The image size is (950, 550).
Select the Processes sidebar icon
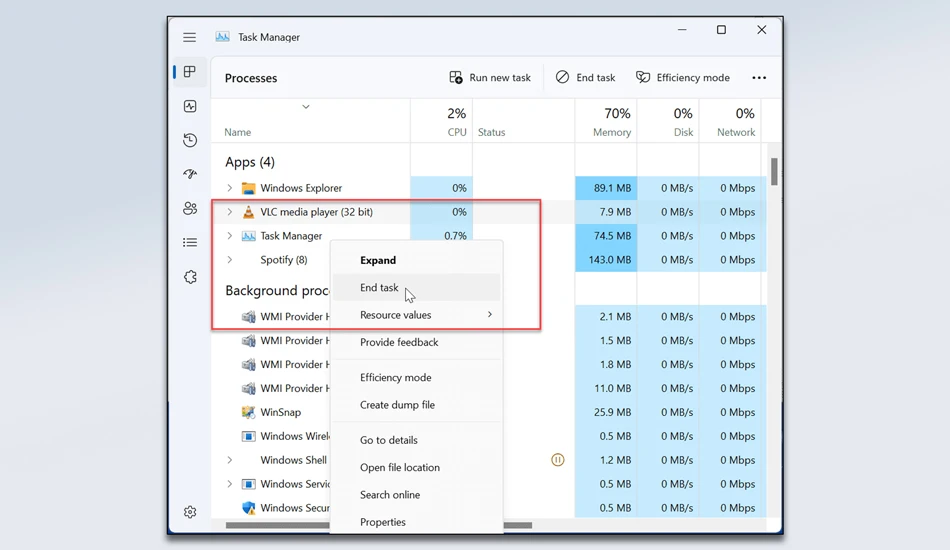(190, 72)
